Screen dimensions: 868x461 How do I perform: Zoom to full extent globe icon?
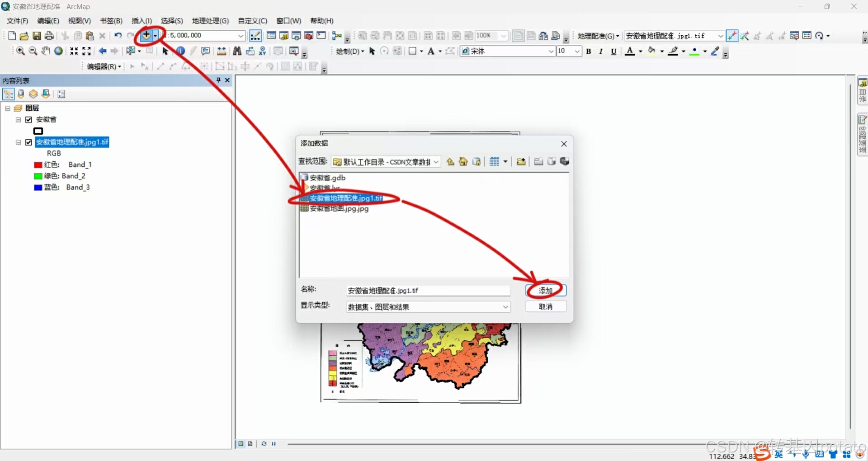(x=58, y=51)
